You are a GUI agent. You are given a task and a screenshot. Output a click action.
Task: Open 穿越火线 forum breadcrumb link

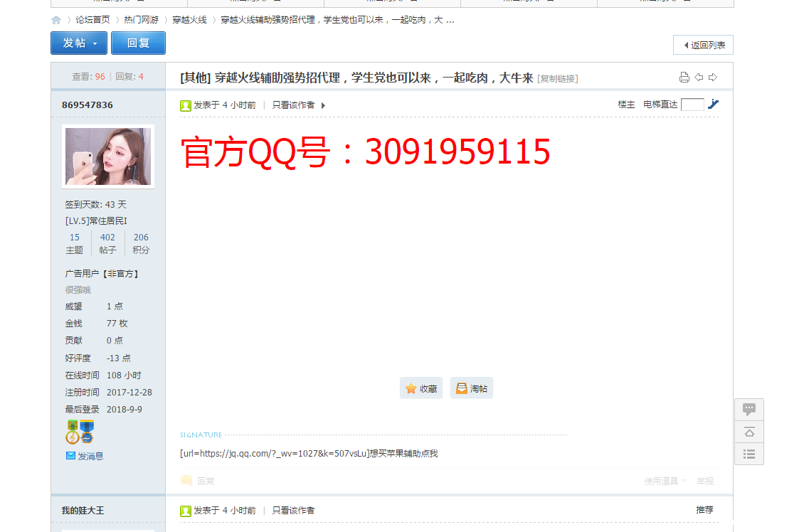coord(189,20)
